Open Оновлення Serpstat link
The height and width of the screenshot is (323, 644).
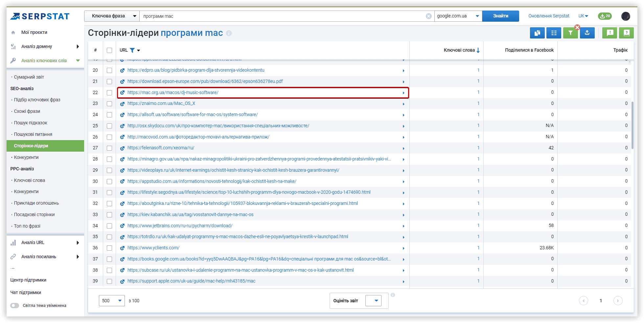click(x=549, y=16)
